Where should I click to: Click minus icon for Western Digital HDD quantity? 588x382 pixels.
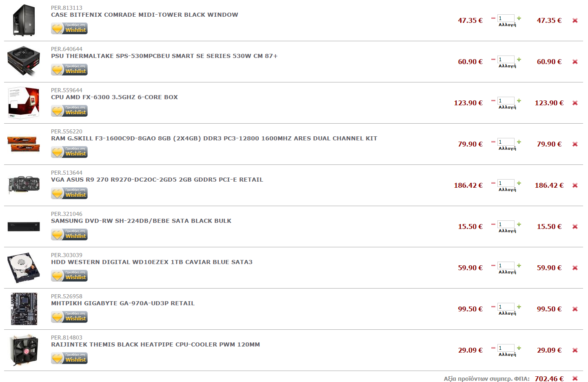tap(493, 265)
